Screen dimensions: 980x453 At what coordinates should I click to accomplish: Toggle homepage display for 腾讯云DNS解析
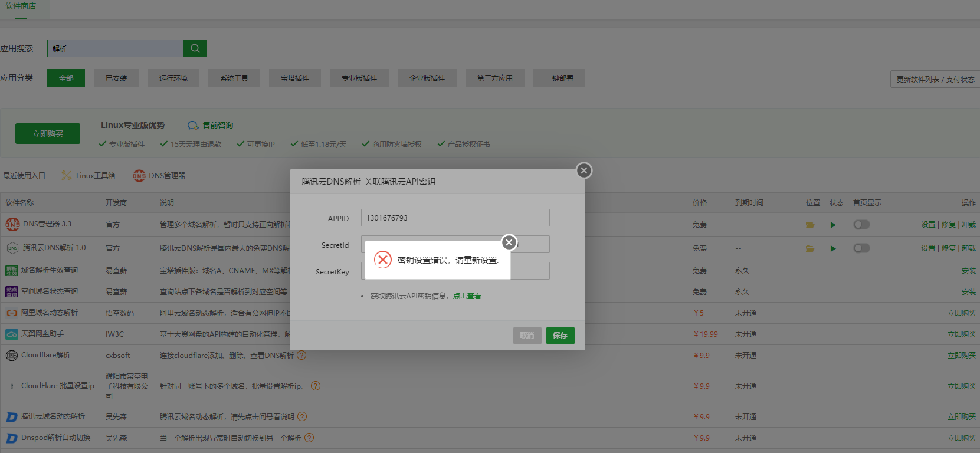[x=861, y=248]
